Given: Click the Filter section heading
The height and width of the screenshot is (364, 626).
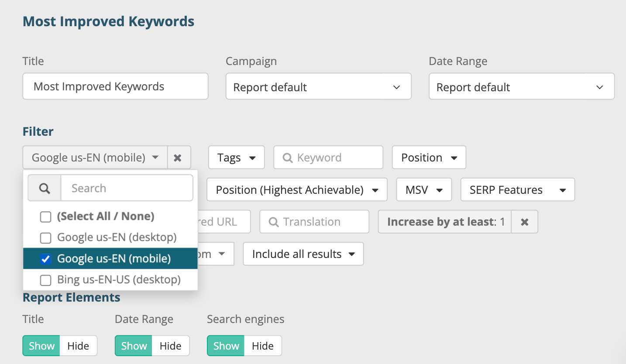Looking at the screenshot, I should 38,131.
